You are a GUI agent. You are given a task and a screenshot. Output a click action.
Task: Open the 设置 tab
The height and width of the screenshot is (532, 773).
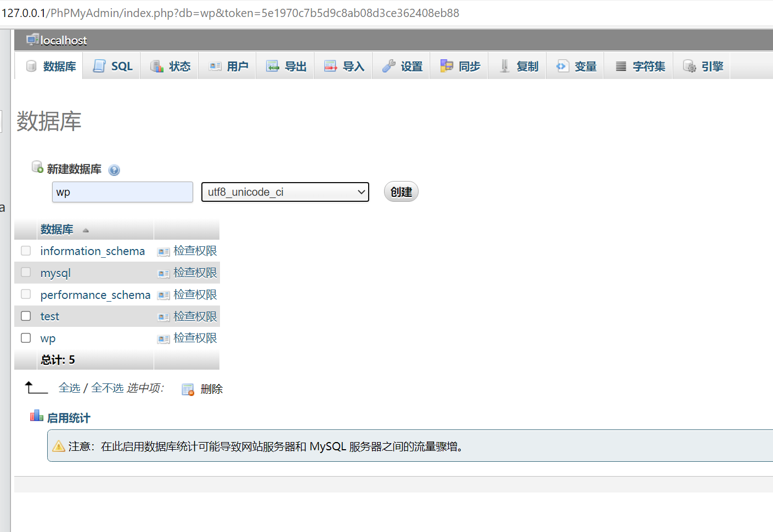point(402,66)
